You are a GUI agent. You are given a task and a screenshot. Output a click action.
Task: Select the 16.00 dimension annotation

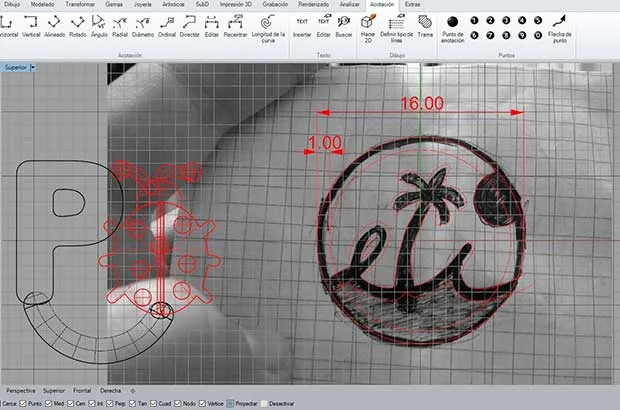pos(420,103)
